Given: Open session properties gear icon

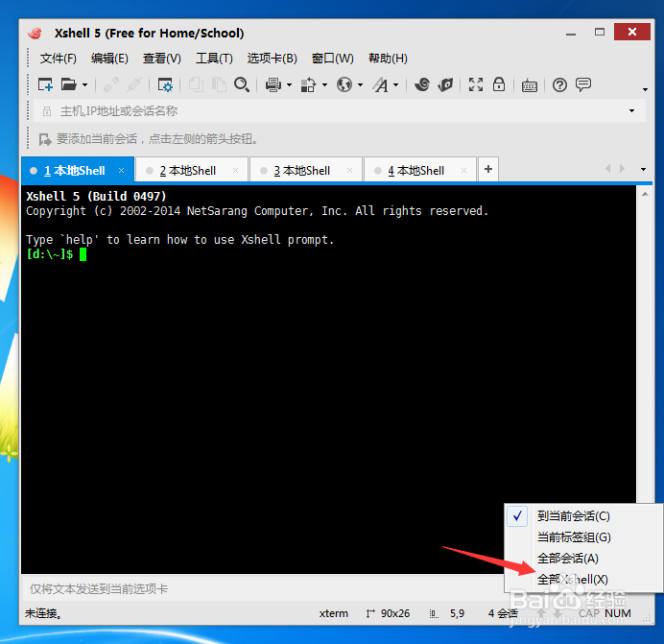Looking at the screenshot, I should tap(165, 84).
